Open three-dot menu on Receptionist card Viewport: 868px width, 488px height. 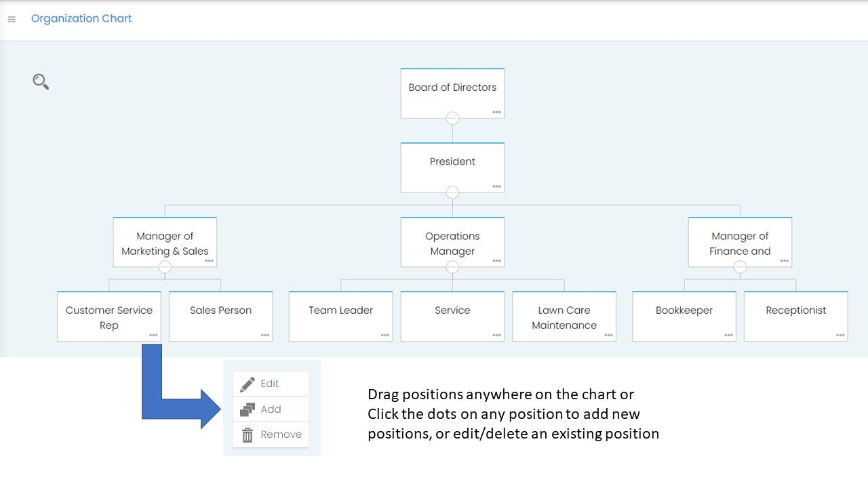coord(840,335)
